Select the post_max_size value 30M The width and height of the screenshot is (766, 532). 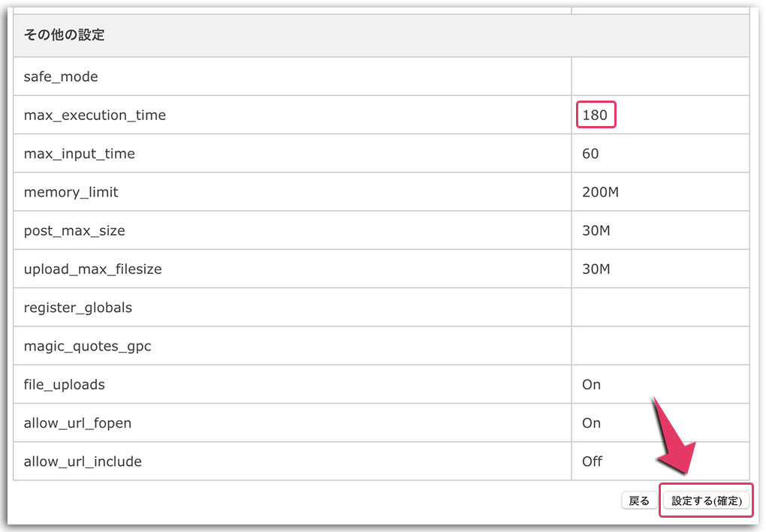[596, 230]
